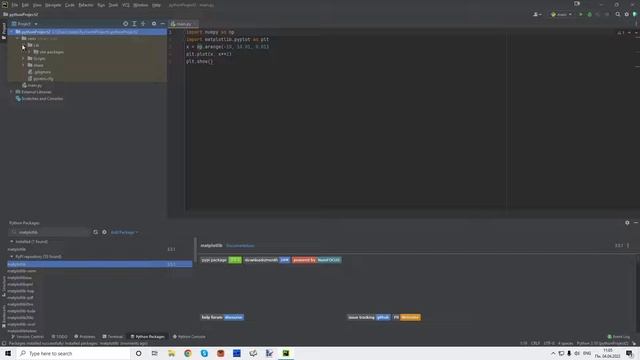Click the Cortana circle icon on taskbar
The image size is (640, 360).
point(138,353)
